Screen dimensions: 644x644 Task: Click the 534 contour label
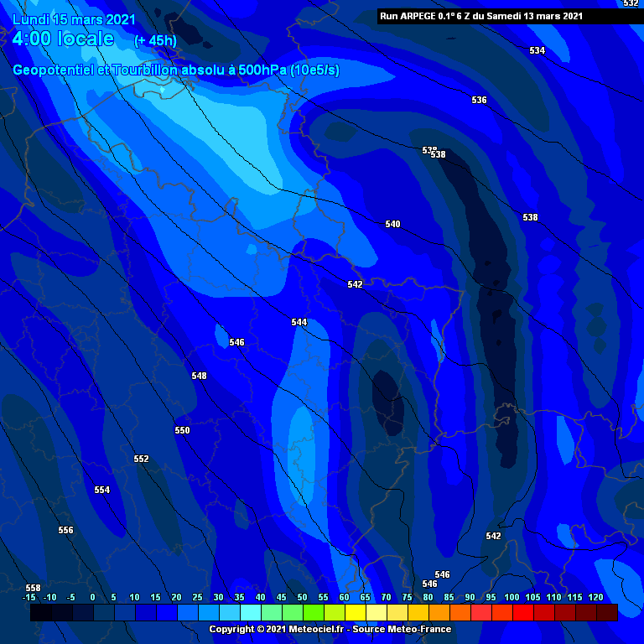pos(537,51)
